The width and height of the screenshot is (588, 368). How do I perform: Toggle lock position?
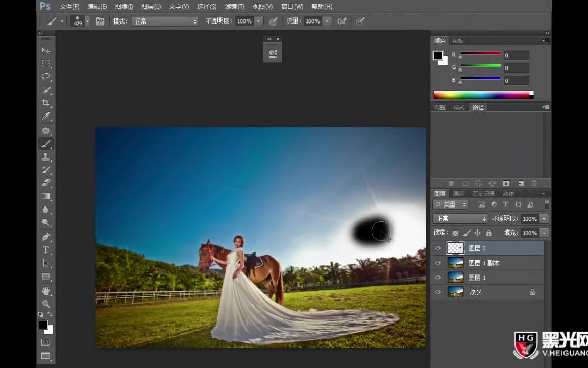(x=477, y=233)
